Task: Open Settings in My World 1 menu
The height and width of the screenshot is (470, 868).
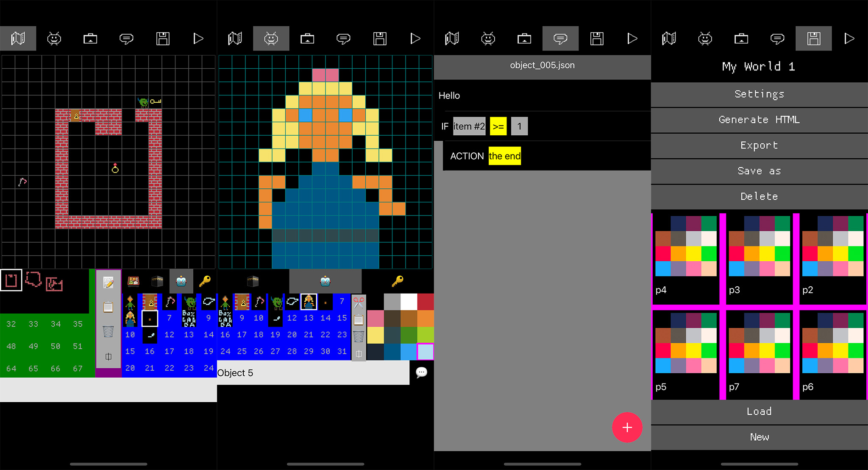Action: [x=759, y=94]
